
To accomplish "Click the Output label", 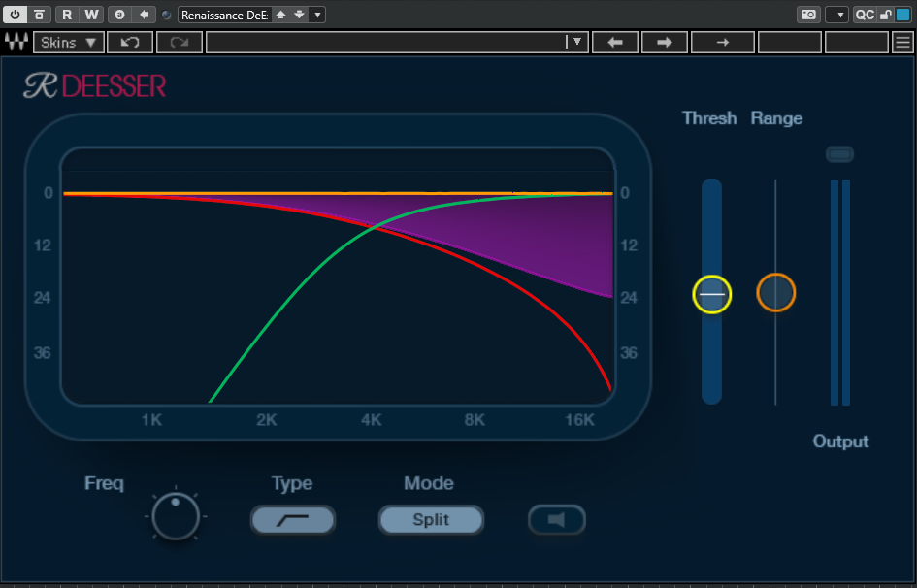I will [841, 441].
